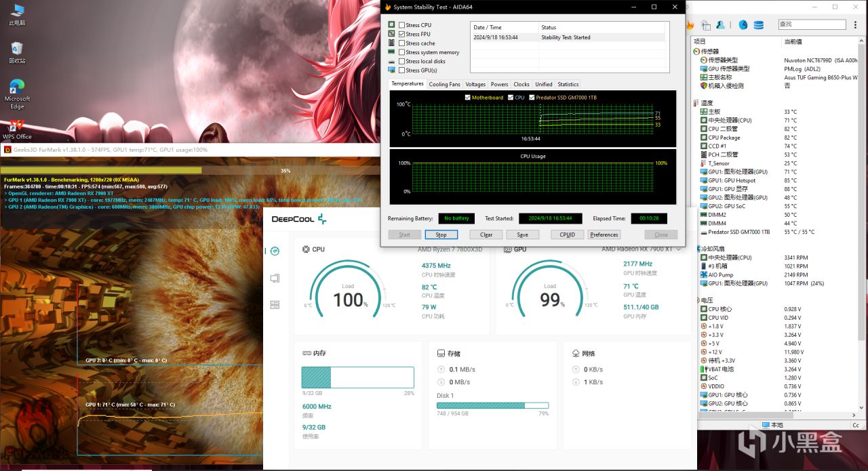
Task: Switch to the Voltages tab
Action: point(475,84)
